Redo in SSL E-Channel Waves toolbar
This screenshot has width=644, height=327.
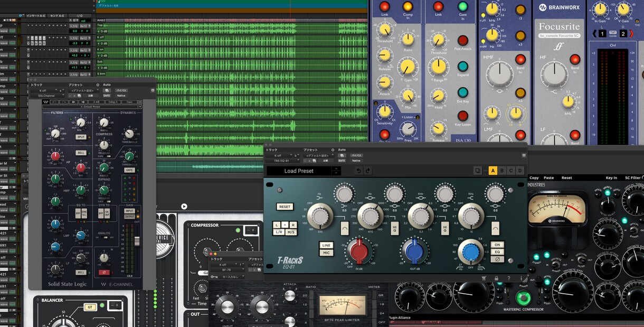[x=63, y=102]
